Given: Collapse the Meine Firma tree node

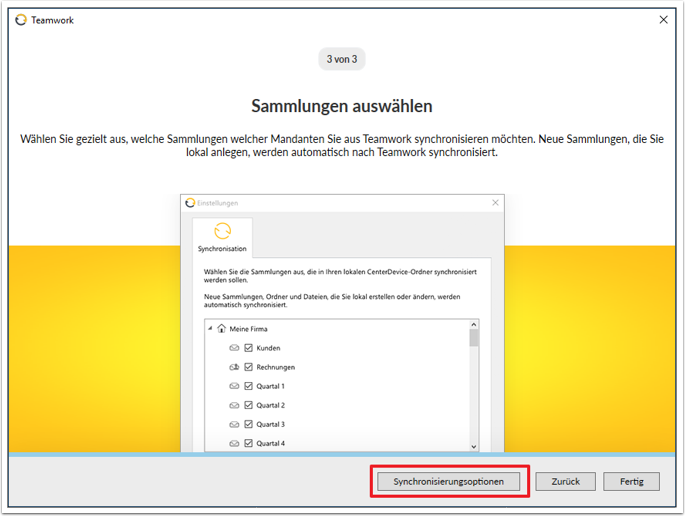Looking at the screenshot, I should pos(210,328).
